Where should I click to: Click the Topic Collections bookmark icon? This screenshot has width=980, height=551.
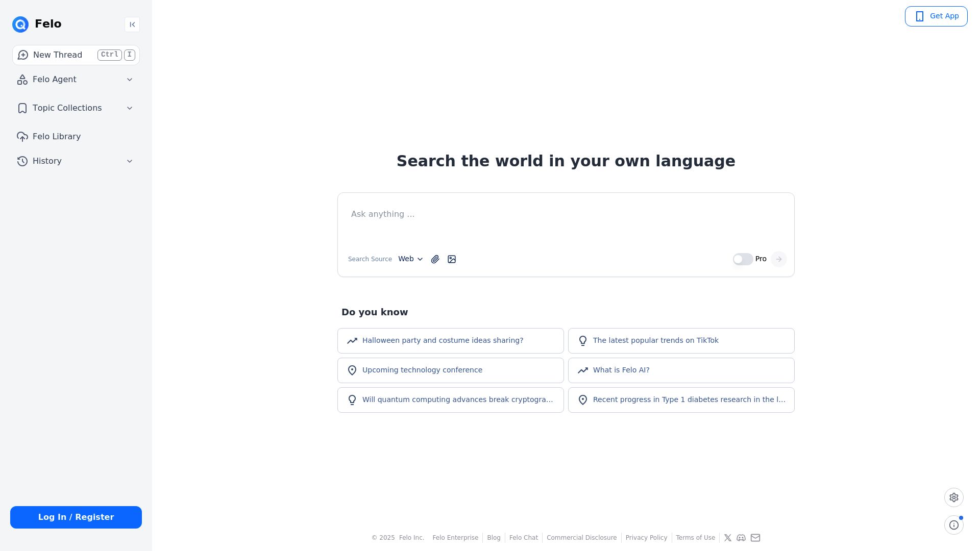pos(22,108)
